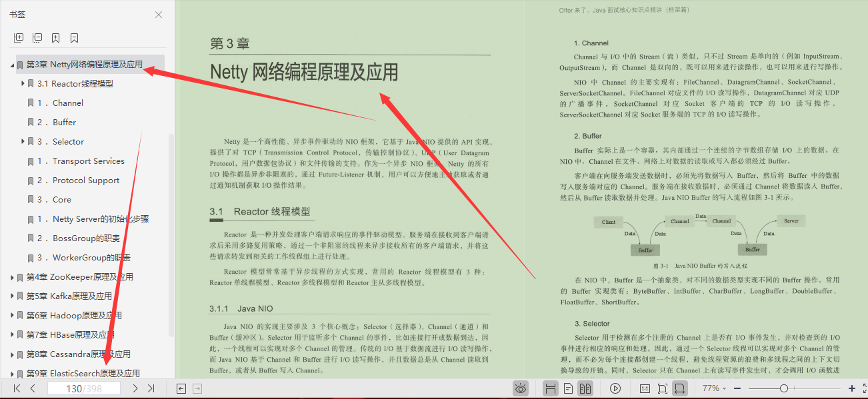Expand all bookmarks in the bookmark panel
Screen dimensions: 868x399
19,38
